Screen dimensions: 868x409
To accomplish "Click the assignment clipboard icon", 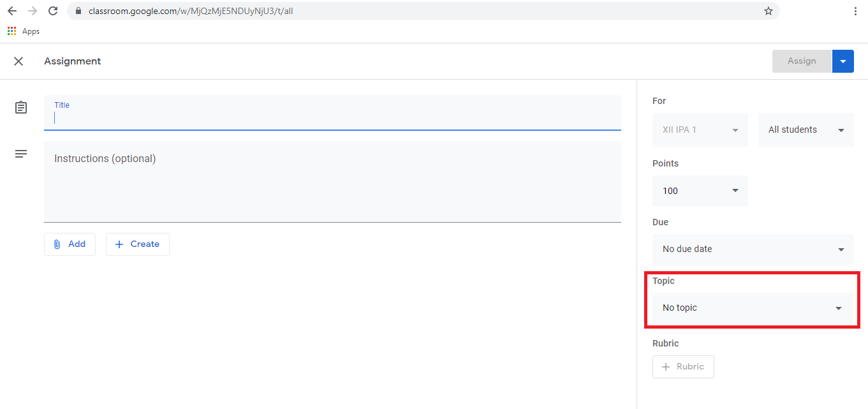I will pos(21,108).
